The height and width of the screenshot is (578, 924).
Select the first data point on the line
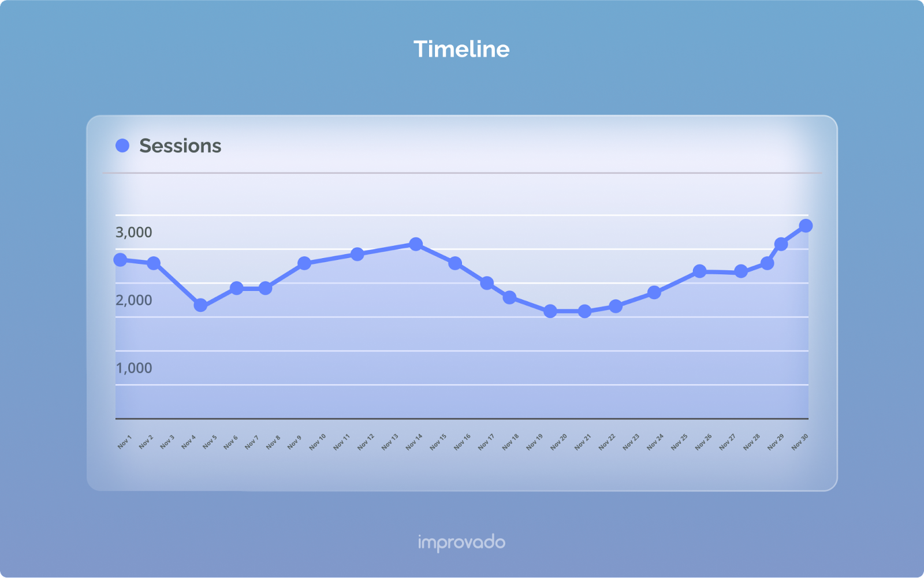(x=120, y=260)
